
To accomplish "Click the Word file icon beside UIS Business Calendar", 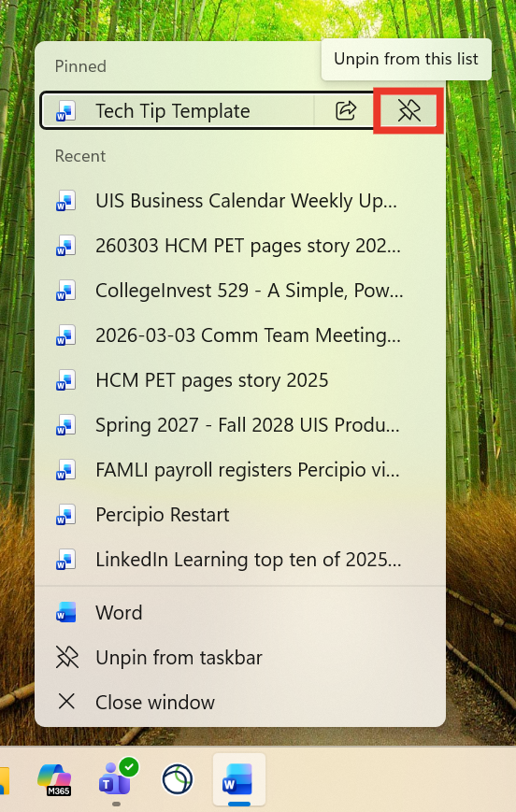I will coord(65,201).
